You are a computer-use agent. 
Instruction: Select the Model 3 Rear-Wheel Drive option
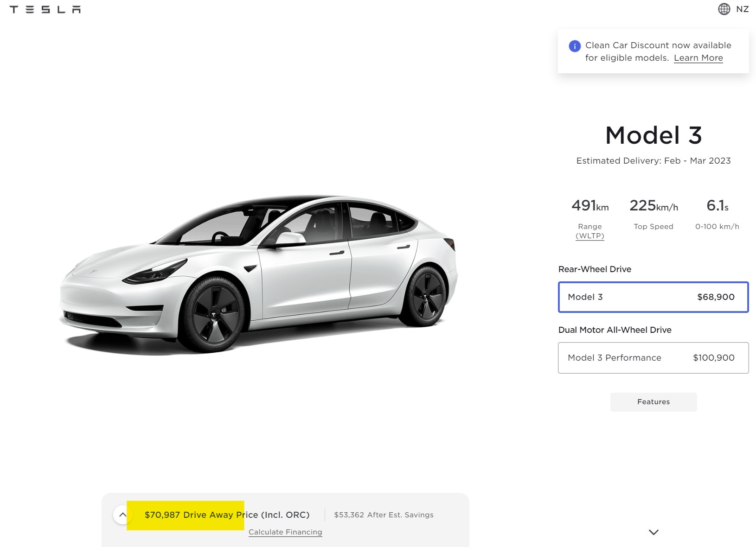[x=653, y=297]
